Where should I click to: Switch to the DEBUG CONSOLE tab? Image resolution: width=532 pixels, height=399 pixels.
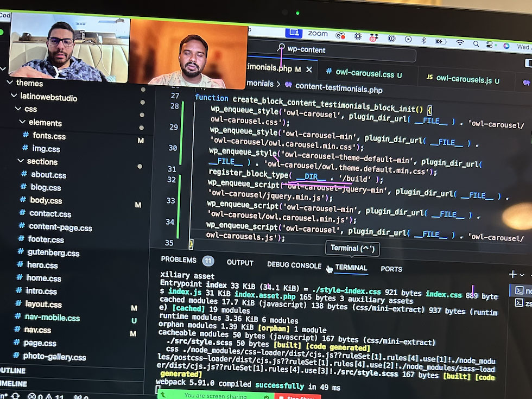294,265
